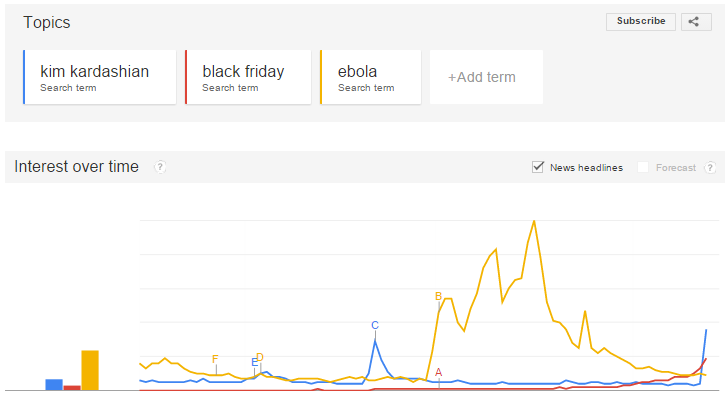Image resolution: width=728 pixels, height=393 pixels.
Task: Select the kim kardashian search term
Action: click(100, 77)
